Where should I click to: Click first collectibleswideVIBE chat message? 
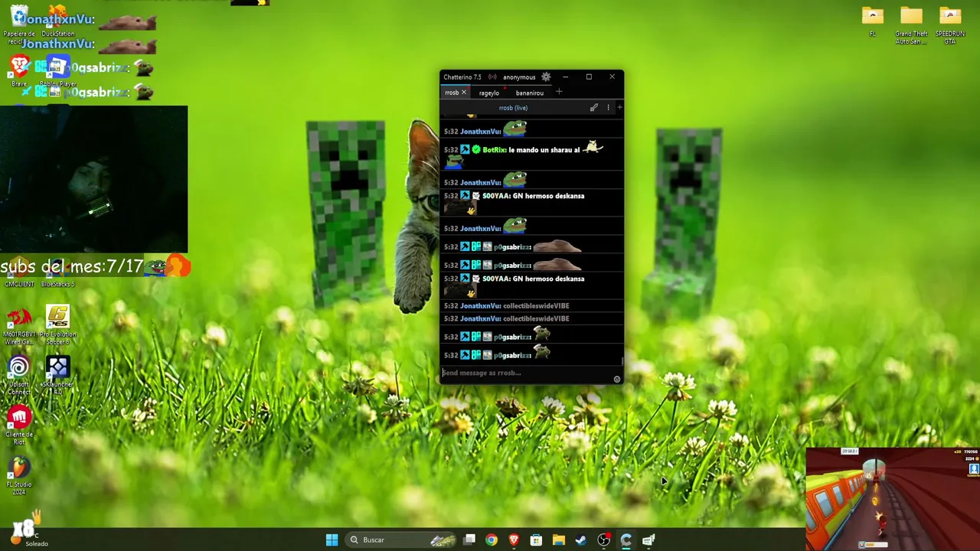tap(536, 306)
